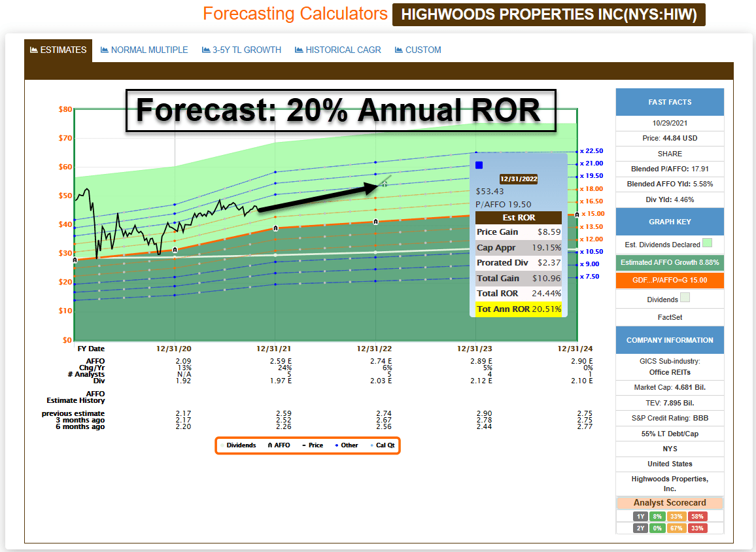Click Tot Ann ROR 20.51% row
756x552 pixels.
[x=519, y=309]
